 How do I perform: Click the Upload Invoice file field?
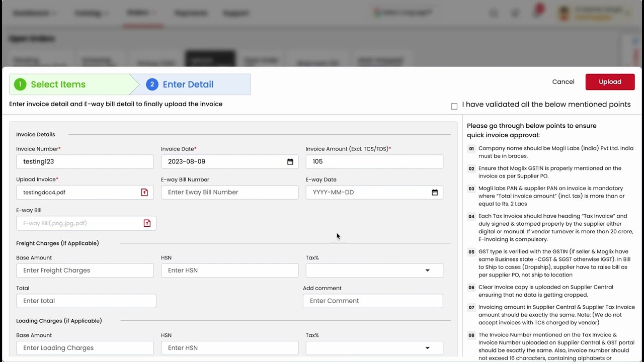click(x=85, y=192)
